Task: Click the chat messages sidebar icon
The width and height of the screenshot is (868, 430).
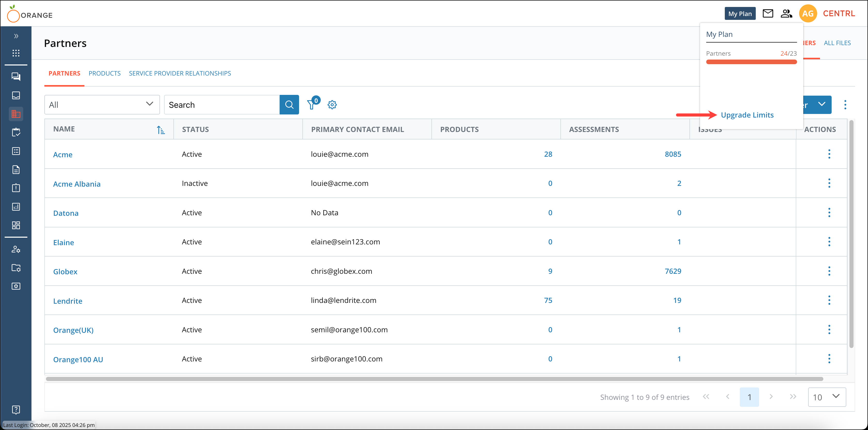Action: pyautogui.click(x=16, y=77)
